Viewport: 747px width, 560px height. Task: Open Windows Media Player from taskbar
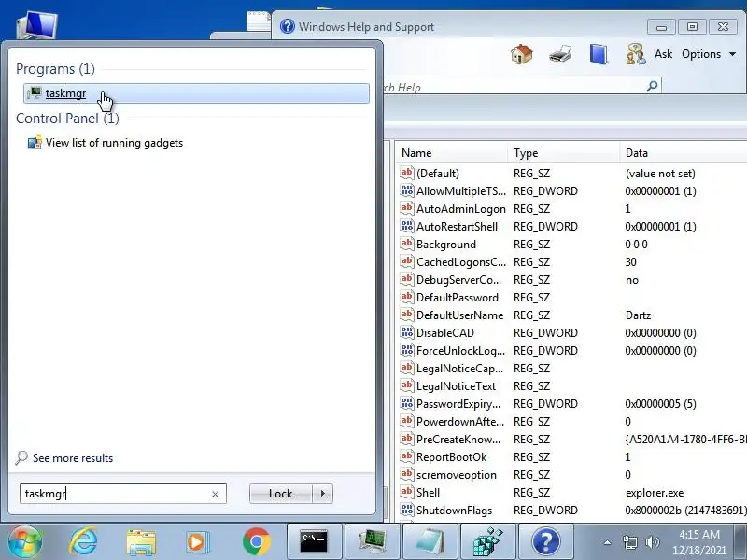197,542
